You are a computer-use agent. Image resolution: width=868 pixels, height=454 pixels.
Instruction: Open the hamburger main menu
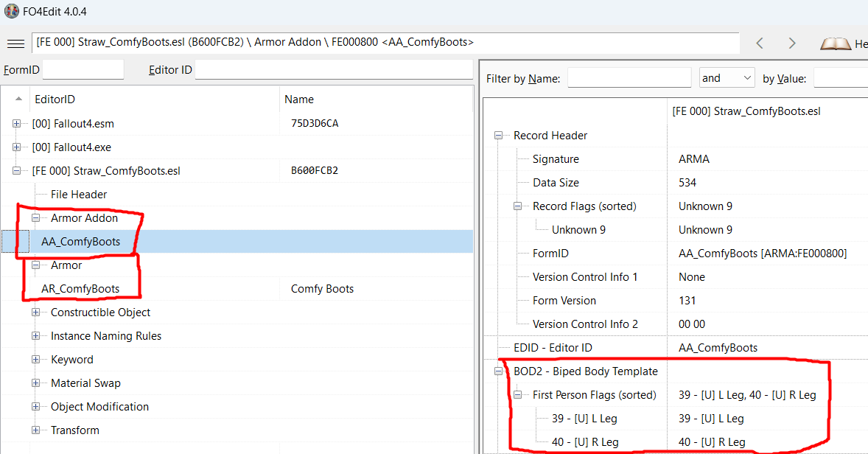click(x=15, y=43)
